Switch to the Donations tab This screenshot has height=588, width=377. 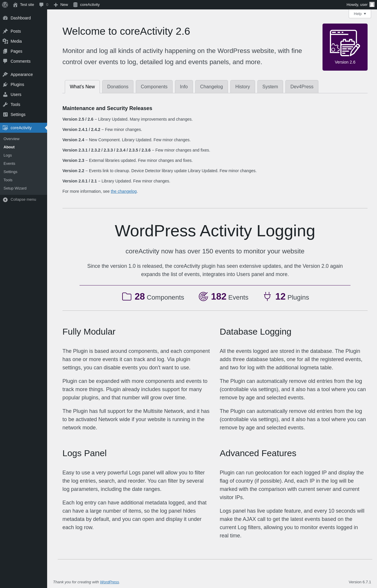118,87
